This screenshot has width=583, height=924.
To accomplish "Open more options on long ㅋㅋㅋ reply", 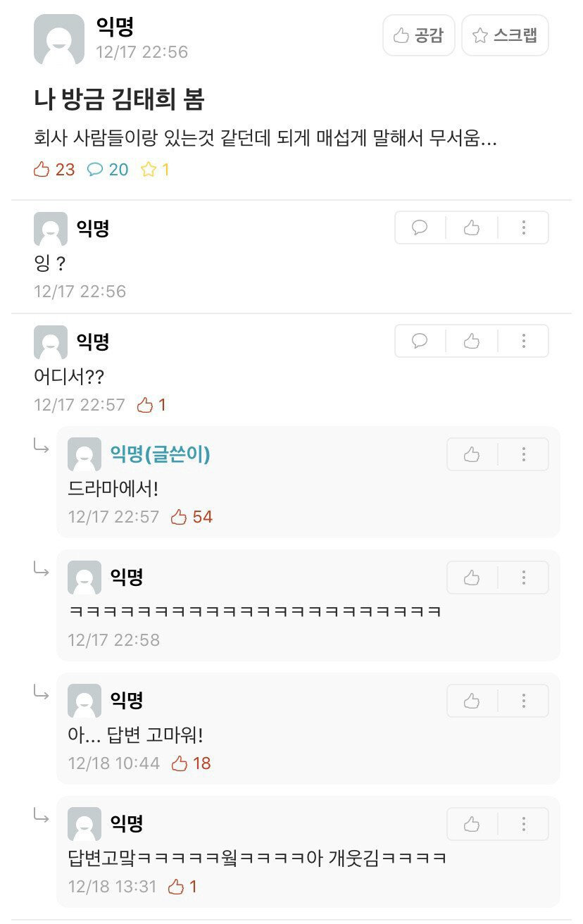I will coord(524,577).
